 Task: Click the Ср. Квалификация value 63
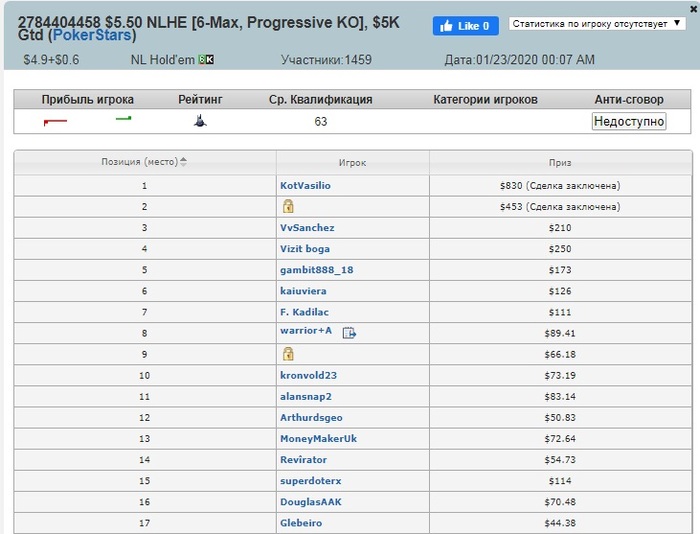tap(321, 121)
